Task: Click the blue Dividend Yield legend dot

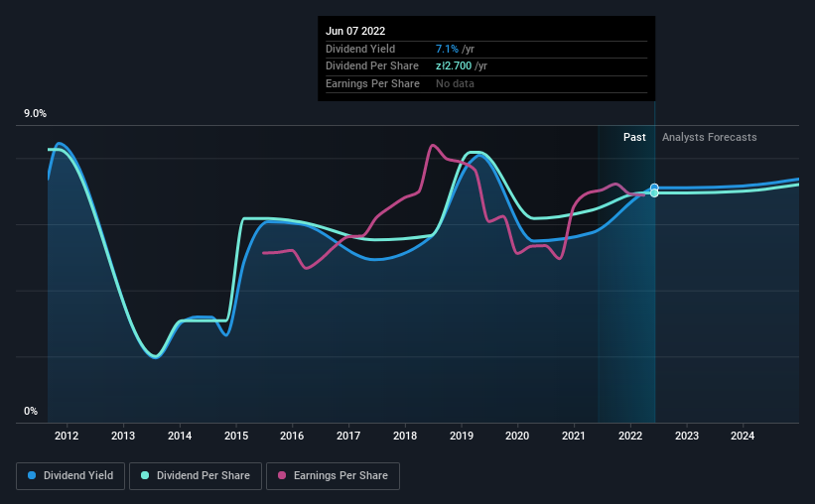Action: coord(32,475)
